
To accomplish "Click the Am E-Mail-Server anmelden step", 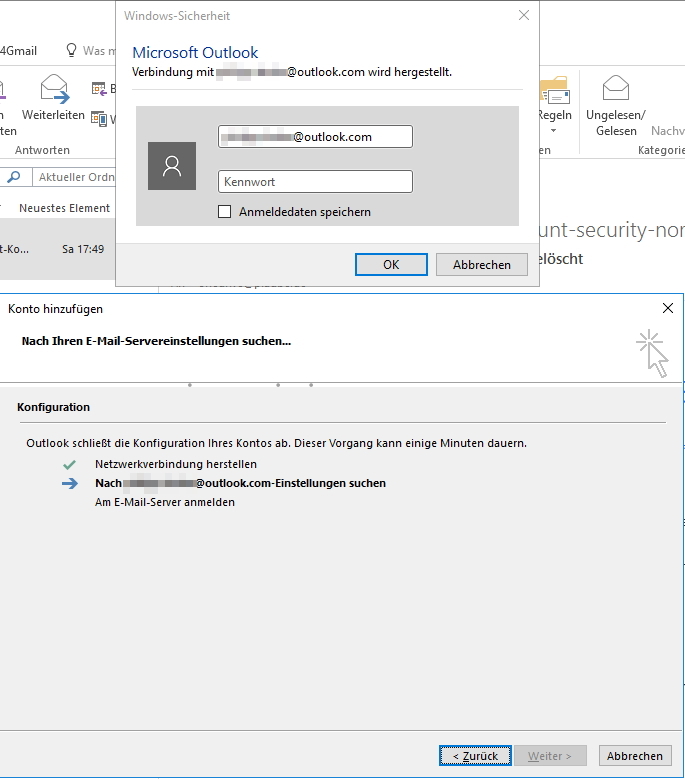I will tap(165, 502).
